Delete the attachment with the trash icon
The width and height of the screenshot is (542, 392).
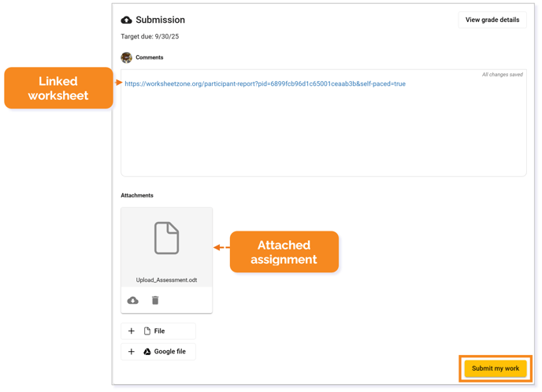click(155, 301)
